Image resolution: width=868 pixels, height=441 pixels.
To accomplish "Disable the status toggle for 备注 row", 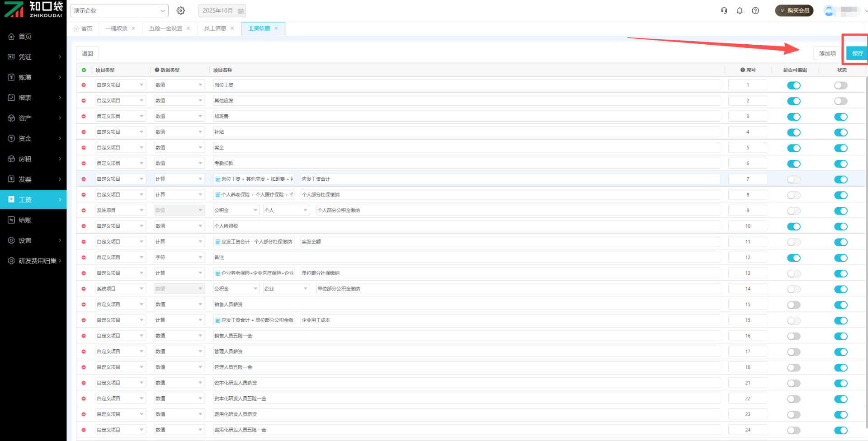I will click(x=840, y=258).
